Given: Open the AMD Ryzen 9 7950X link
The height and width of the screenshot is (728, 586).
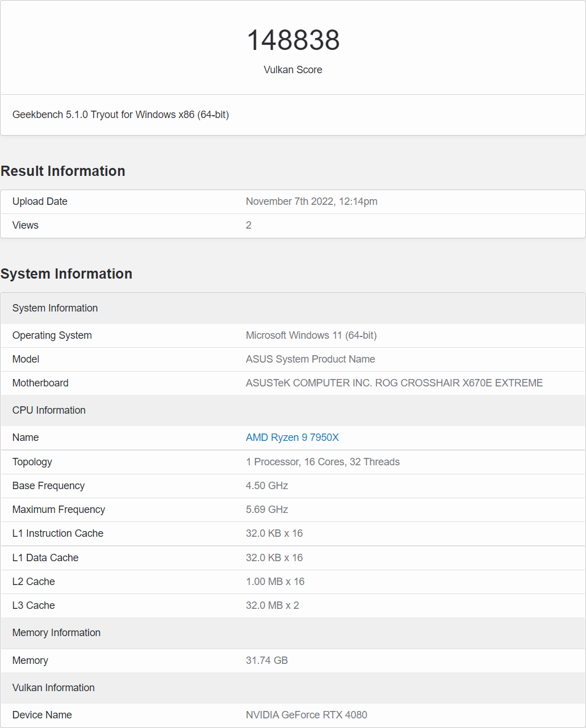Looking at the screenshot, I should tap(292, 437).
